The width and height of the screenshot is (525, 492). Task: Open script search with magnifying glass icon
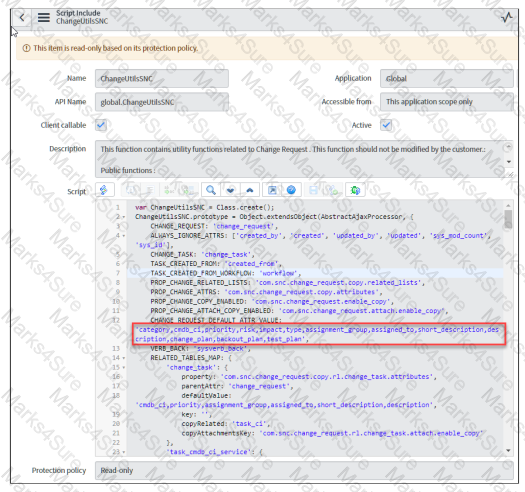(x=211, y=190)
